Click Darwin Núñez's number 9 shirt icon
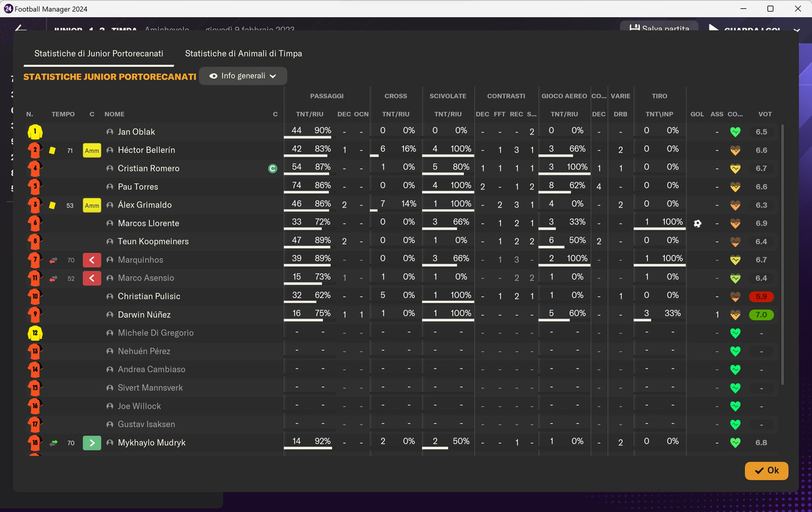Screen dimensions: 812x512 (x=35, y=315)
